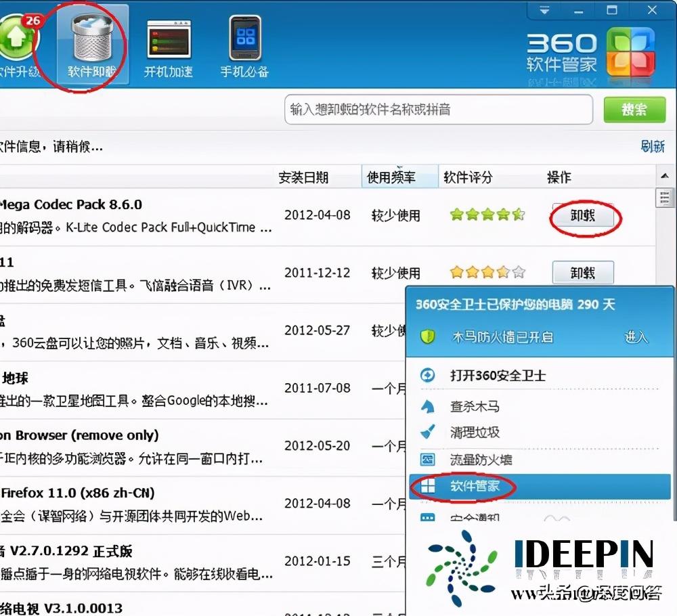This screenshot has width=677, height=616.
Task: Choose 流量防火墙 from the tray menu
Action: (x=481, y=460)
